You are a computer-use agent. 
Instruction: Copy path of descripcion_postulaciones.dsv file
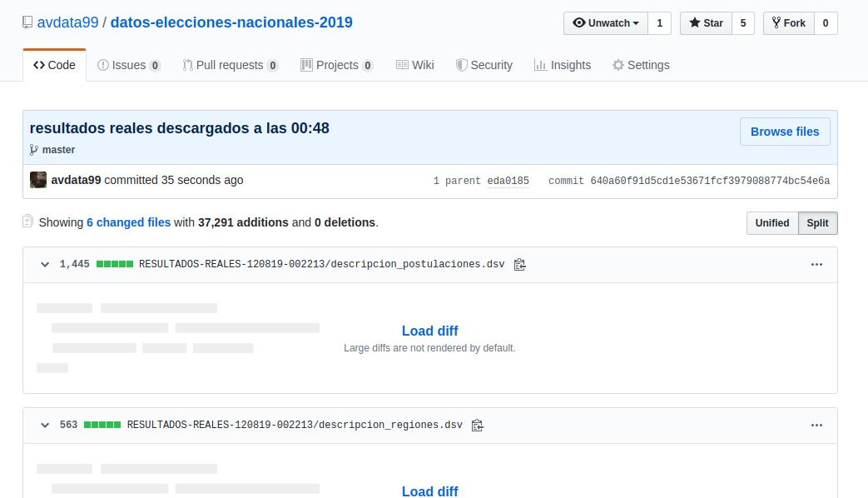click(x=519, y=265)
